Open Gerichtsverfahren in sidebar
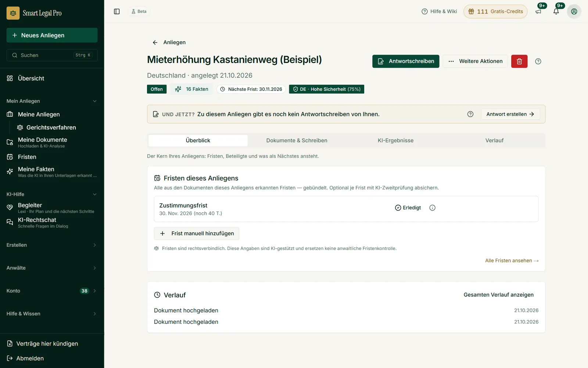 click(51, 127)
